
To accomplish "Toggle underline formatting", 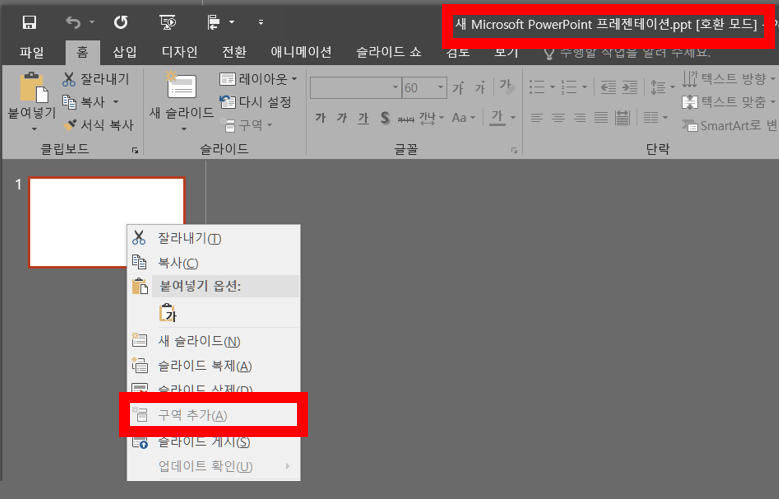I will point(363,118).
